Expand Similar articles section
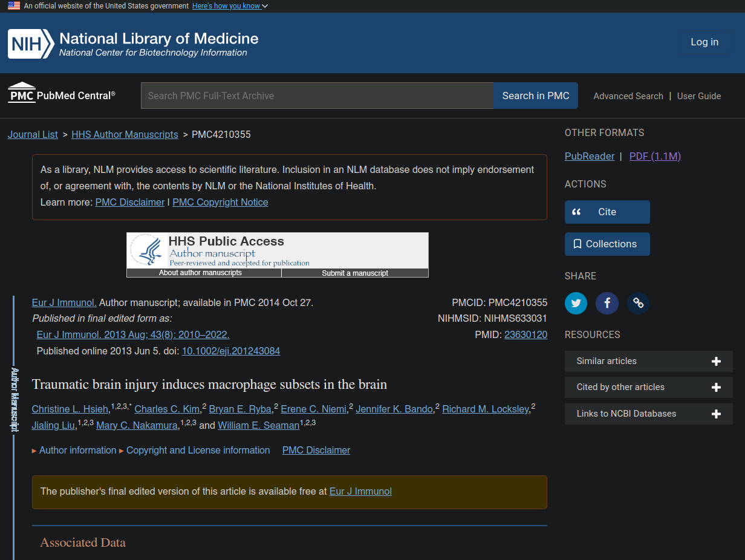745x560 pixels. 649,361
